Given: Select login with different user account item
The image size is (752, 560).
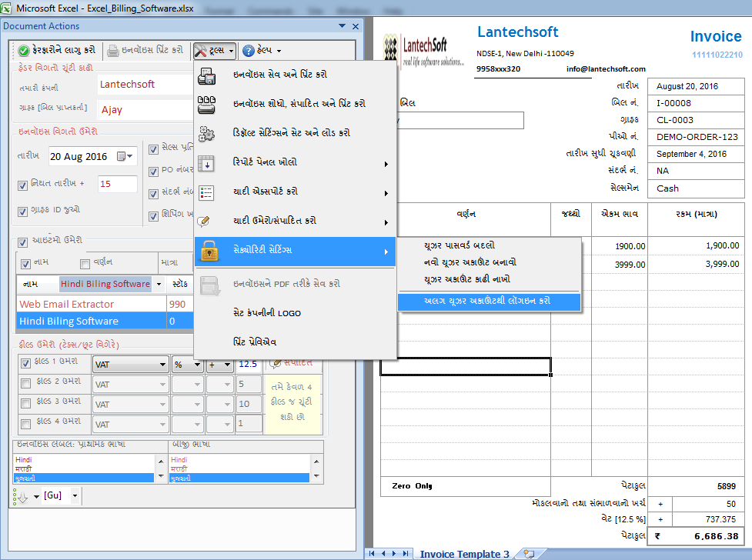Looking at the screenshot, I should (489, 301).
